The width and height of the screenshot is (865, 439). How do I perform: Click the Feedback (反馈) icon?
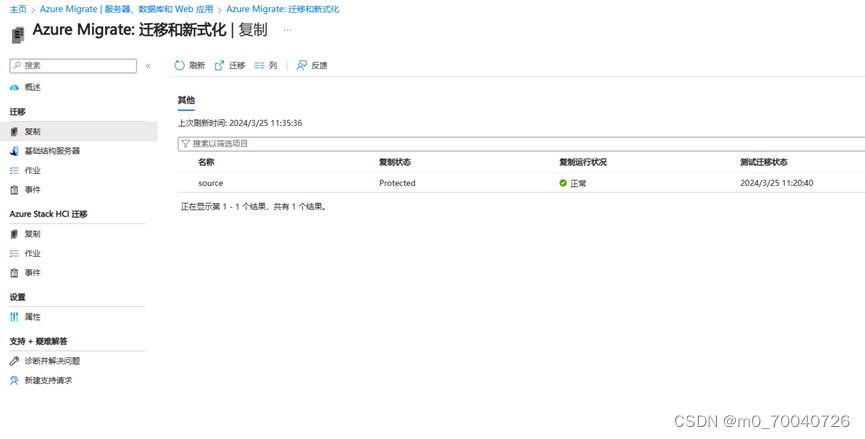tap(302, 66)
